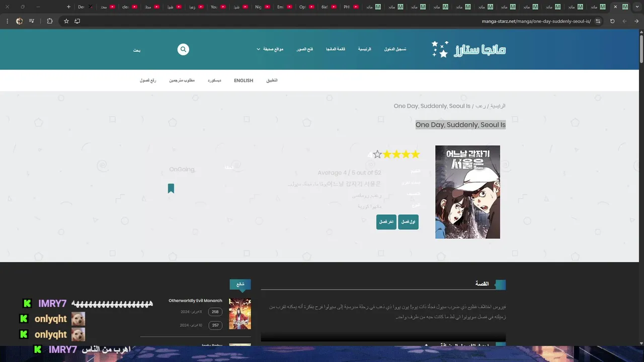Switch to the PHI YouTube tab

coord(351,7)
